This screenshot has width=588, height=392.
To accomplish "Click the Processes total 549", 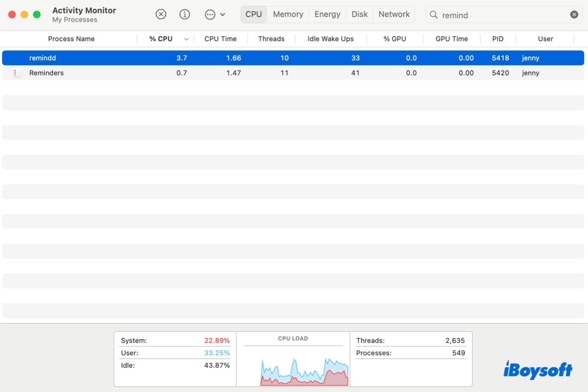I will pyautogui.click(x=459, y=353).
